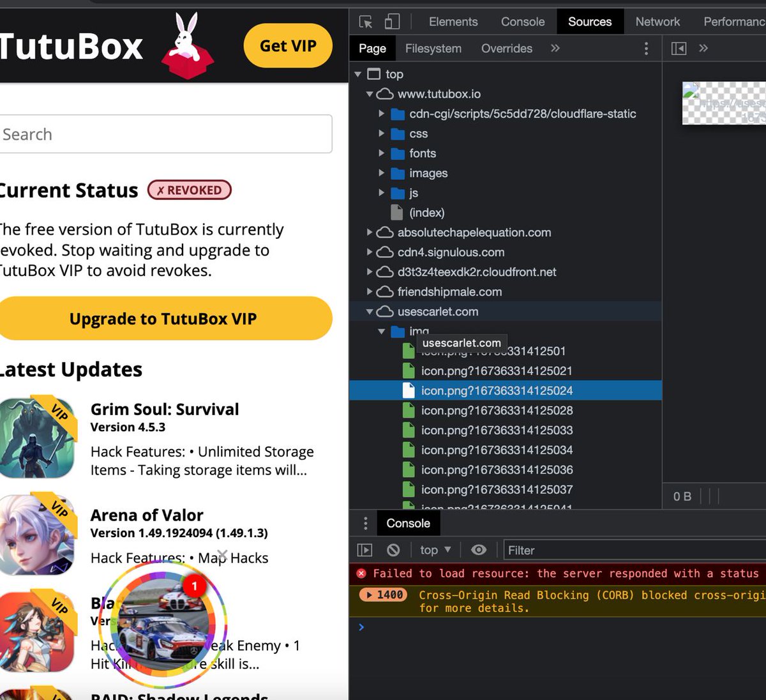This screenshot has height=700, width=766.
Task: Expand friendshipmale.com domain
Action: (x=370, y=292)
